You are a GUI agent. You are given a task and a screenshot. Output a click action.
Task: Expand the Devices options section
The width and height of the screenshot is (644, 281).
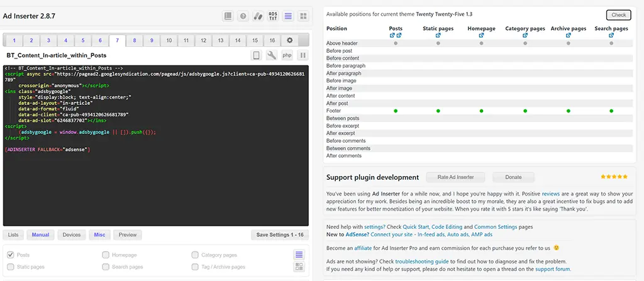pyautogui.click(x=72, y=234)
